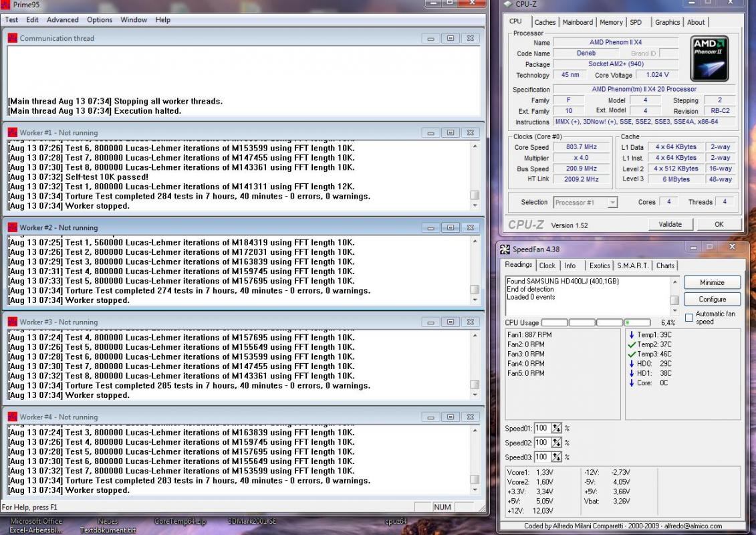The height and width of the screenshot is (535, 756).
Task: Click the down arrow of the Worker #4 log scrollbar
Action: pos(475,490)
